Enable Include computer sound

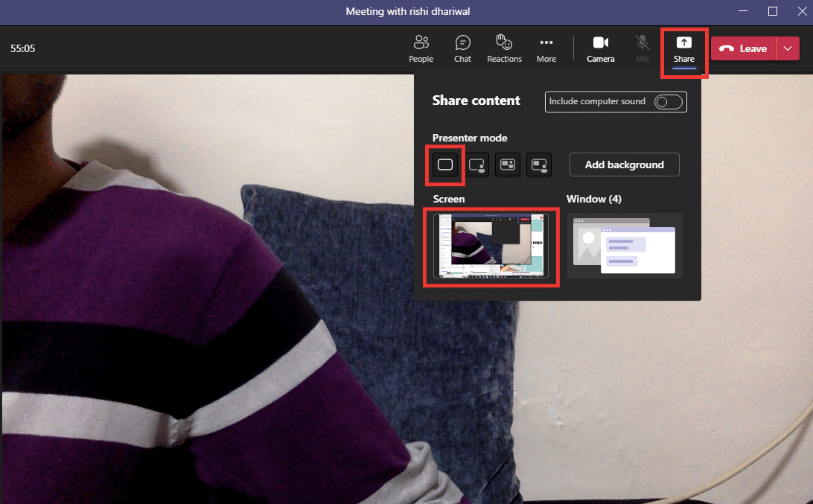[x=668, y=102]
